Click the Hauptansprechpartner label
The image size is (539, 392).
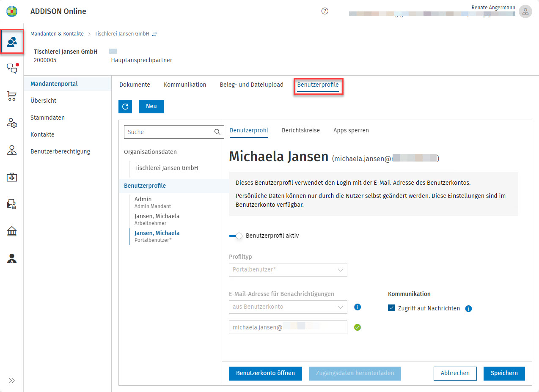(x=142, y=60)
